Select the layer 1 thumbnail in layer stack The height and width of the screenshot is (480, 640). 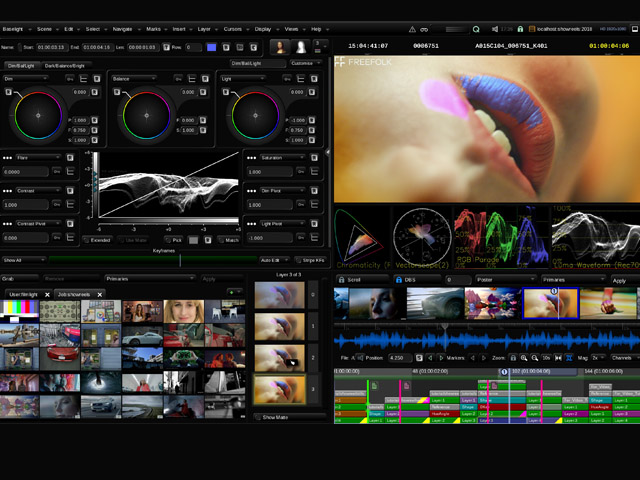click(x=280, y=327)
